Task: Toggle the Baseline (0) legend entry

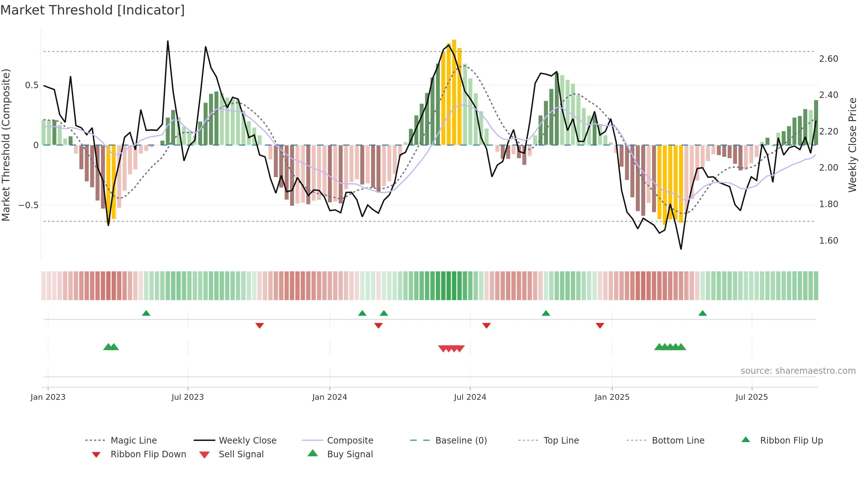Action: [448, 440]
